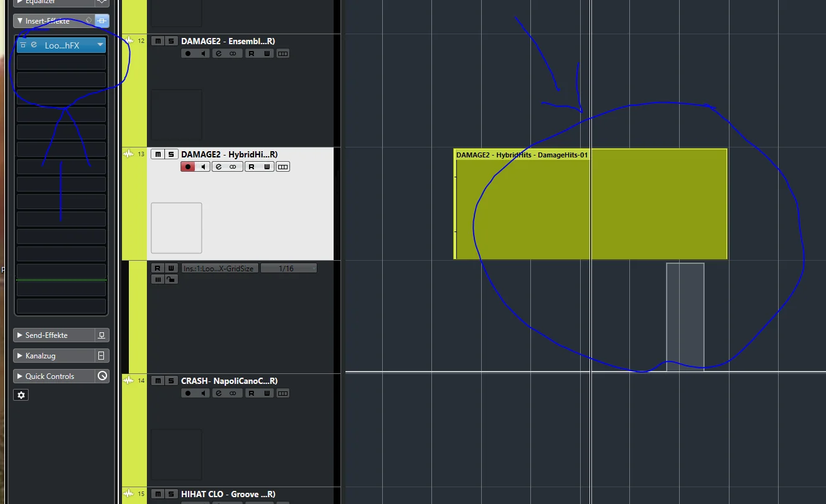Screen dimensions: 826x504
Task: Enable write automation on DAMAGE2 Ensemble track
Action: (x=267, y=54)
